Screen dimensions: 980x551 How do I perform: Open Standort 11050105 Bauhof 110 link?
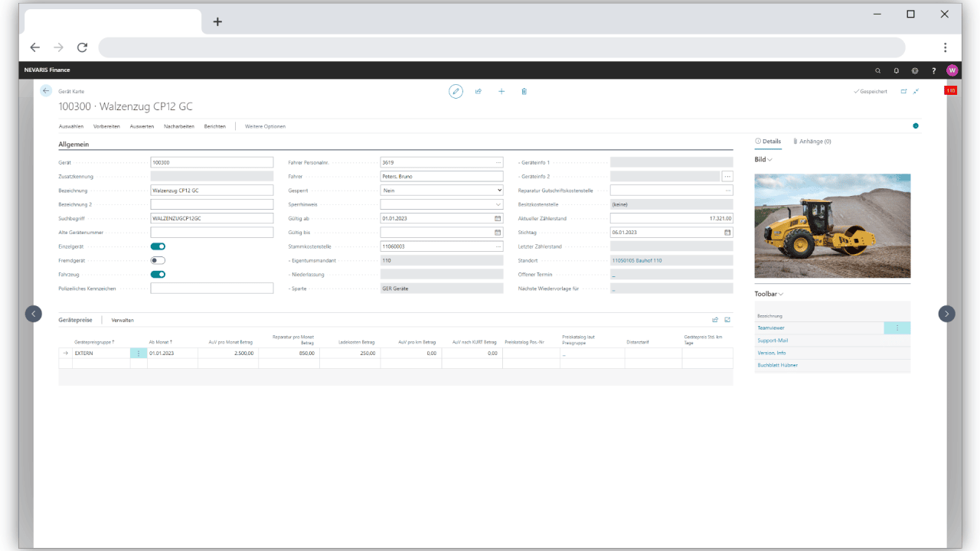(x=636, y=260)
